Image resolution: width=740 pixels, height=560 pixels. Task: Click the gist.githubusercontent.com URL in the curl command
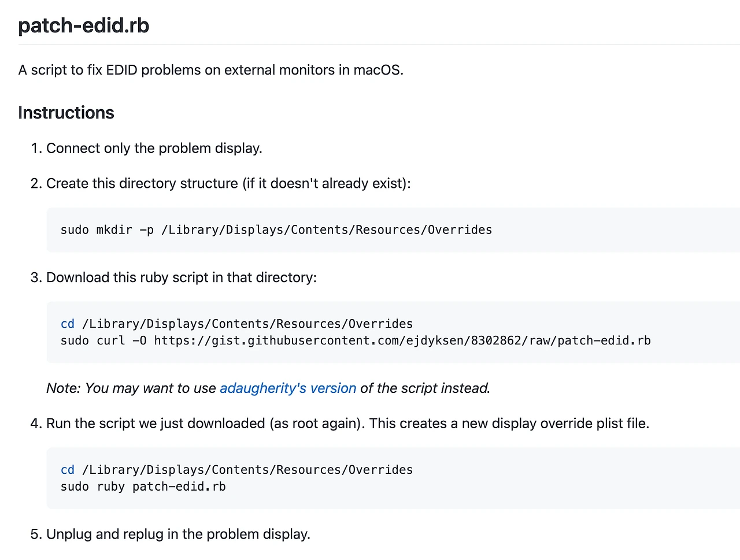(x=402, y=341)
